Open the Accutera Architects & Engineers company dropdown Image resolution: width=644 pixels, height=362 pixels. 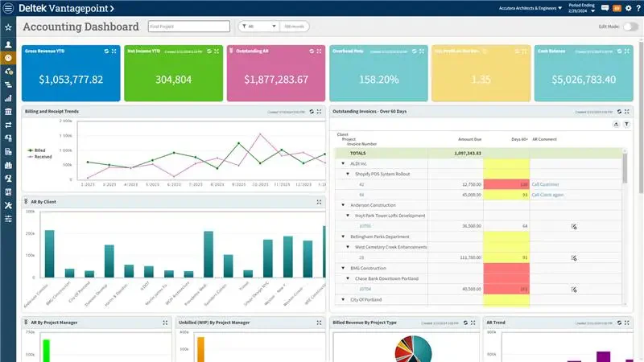pyautogui.click(x=530, y=8)
